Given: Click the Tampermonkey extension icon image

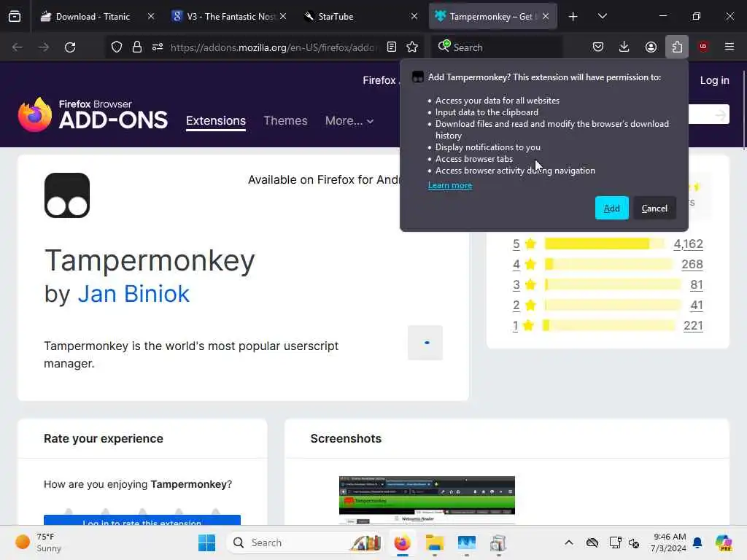Looking at the screenshot, I should tap(67, 195).
